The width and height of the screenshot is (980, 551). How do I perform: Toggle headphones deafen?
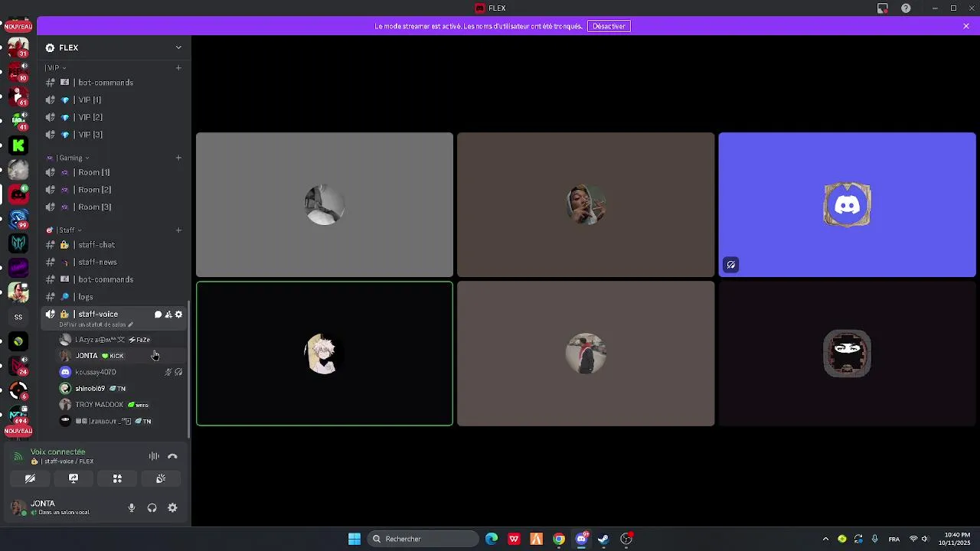point(152,507)
